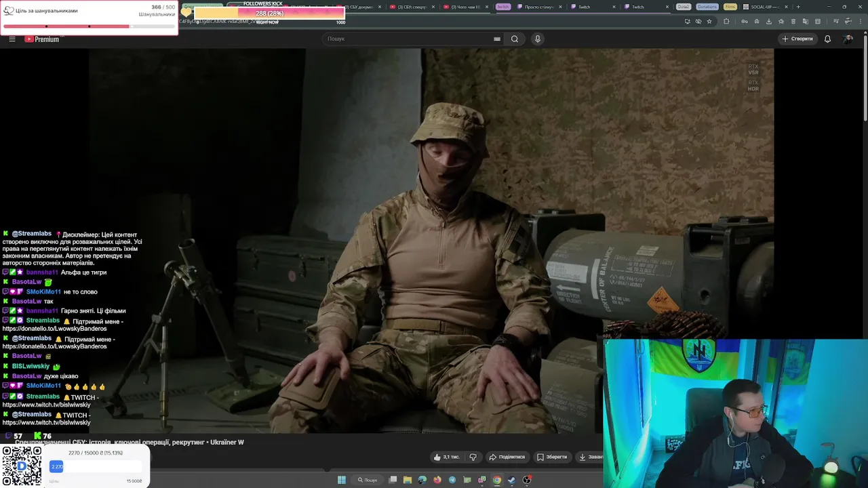The height and width of the screenshot is (488, 868).
Task: Click the Поділитися share button
Action: tap(507, 457)
